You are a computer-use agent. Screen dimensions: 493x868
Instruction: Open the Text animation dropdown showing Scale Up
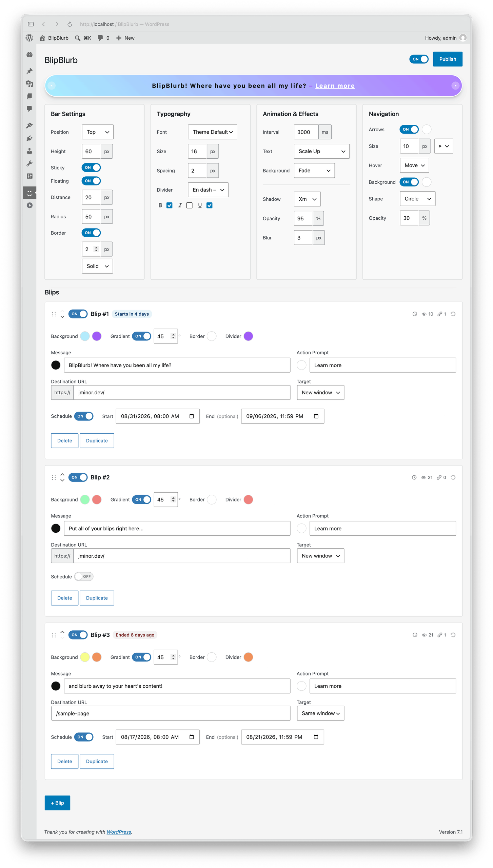322,151
